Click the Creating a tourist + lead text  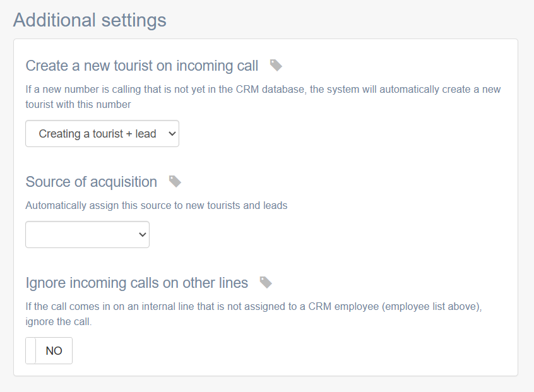coord(97,134)
